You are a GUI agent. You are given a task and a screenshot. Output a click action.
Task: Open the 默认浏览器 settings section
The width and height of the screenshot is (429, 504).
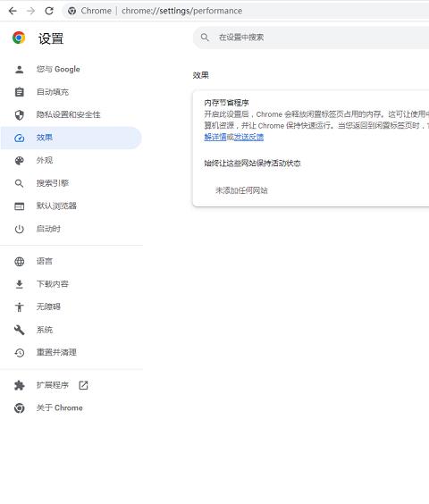(71, 206)
